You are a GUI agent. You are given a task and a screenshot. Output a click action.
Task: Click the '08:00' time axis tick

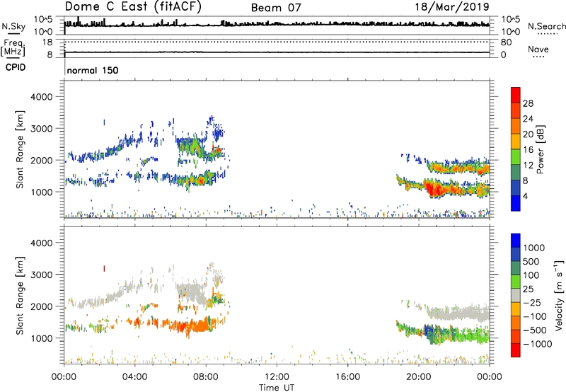coord(206,377)
